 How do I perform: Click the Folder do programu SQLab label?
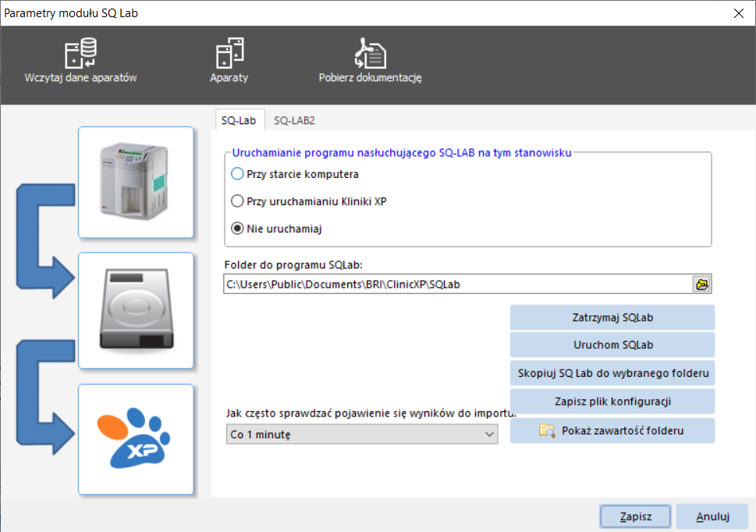coord(293,265)
